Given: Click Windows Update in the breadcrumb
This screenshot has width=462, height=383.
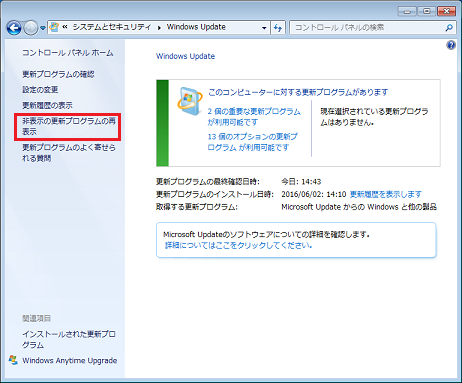Looking at the screenshot, I should coord(196,27).
